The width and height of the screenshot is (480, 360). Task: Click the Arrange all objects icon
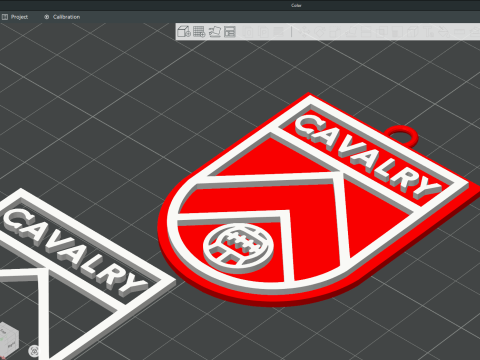tap(230, 32)
